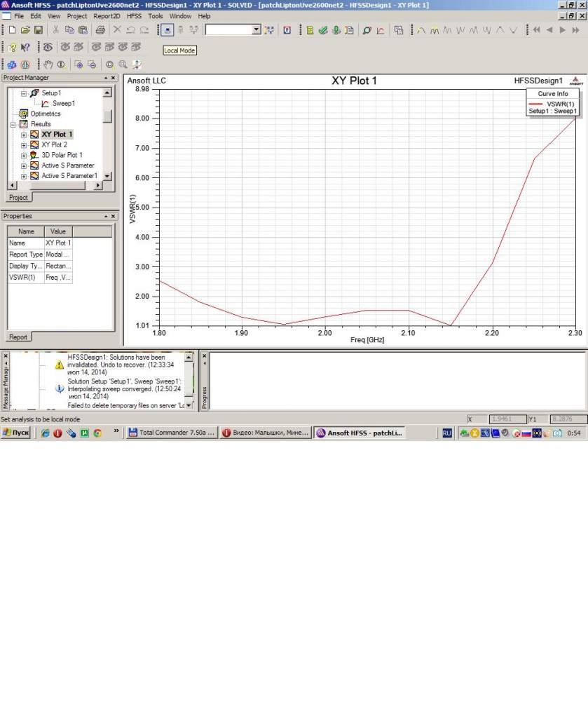Open the Help menu
This screenshot has height=718, width=588.
tap(204, 16)
